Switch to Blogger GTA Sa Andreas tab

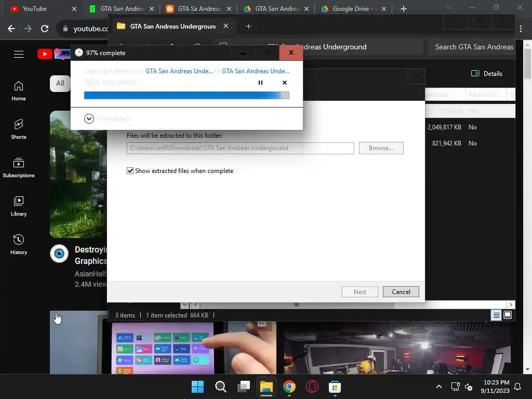[199, 9]
